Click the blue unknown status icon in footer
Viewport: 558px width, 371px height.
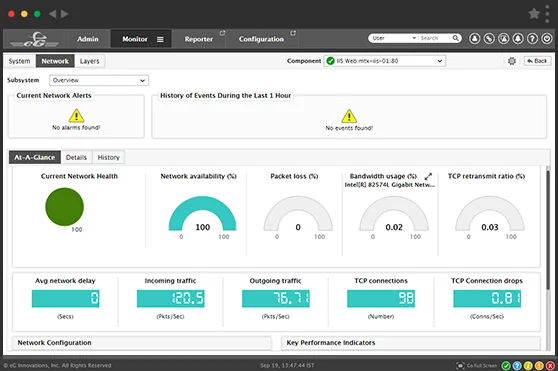click(x=517, y=365)
